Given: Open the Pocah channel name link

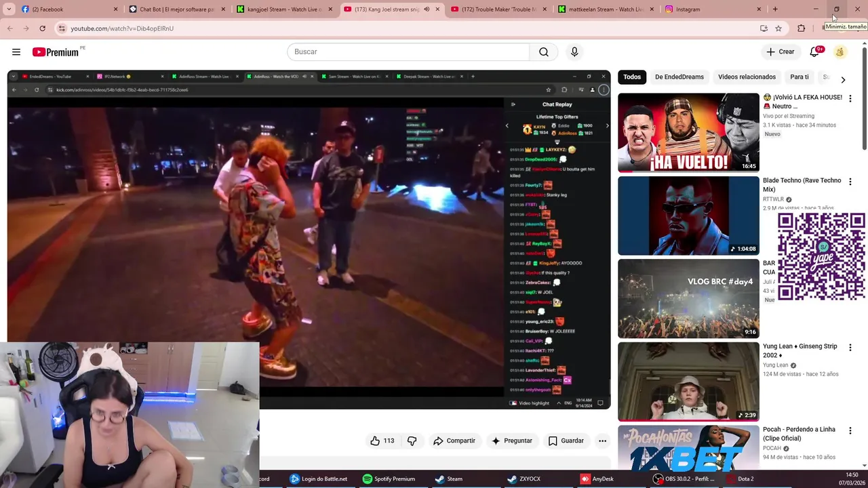Looking at the screenshot, I should (x=772, y=449).
